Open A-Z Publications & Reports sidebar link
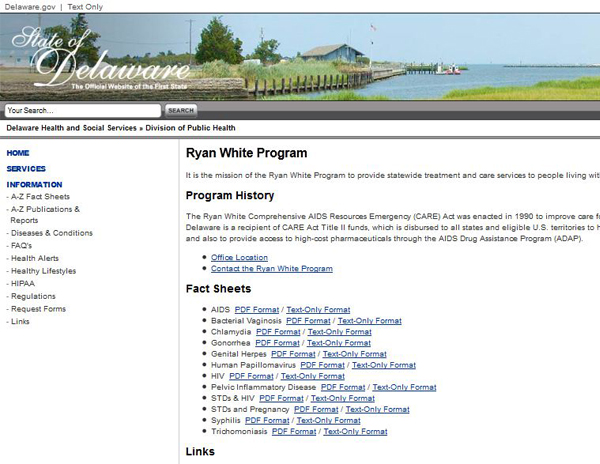Screen dimensions: 600x464 pyautogui.click(x=45, y=215)
